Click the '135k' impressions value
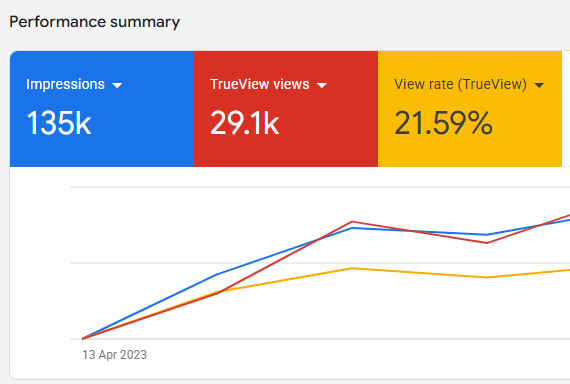The width and height of the screenshot is (570, 384). click(x=59, y=123)
